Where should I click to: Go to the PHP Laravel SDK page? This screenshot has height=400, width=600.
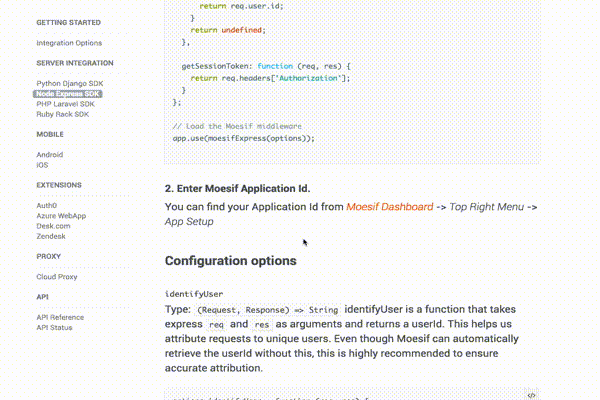coord(65,104)
